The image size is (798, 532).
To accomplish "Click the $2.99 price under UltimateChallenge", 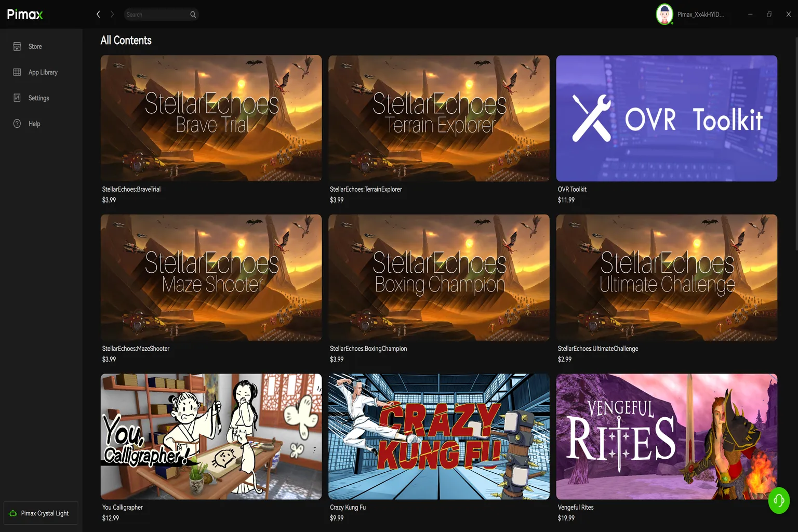I will (565, 359).
